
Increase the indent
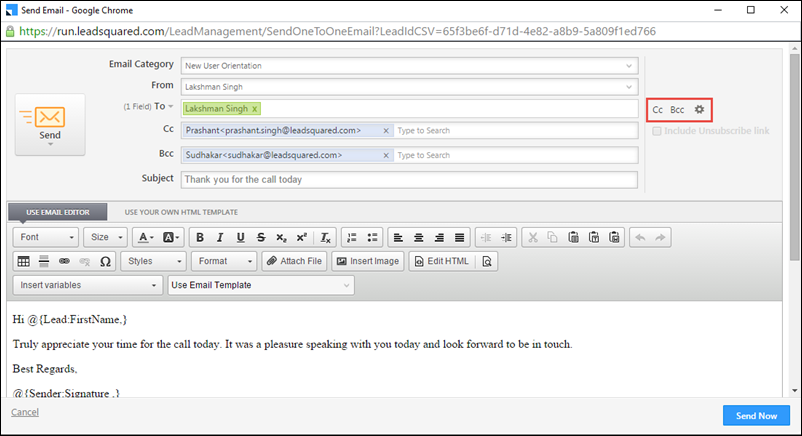pyautogui.click(x=506, y=237)
